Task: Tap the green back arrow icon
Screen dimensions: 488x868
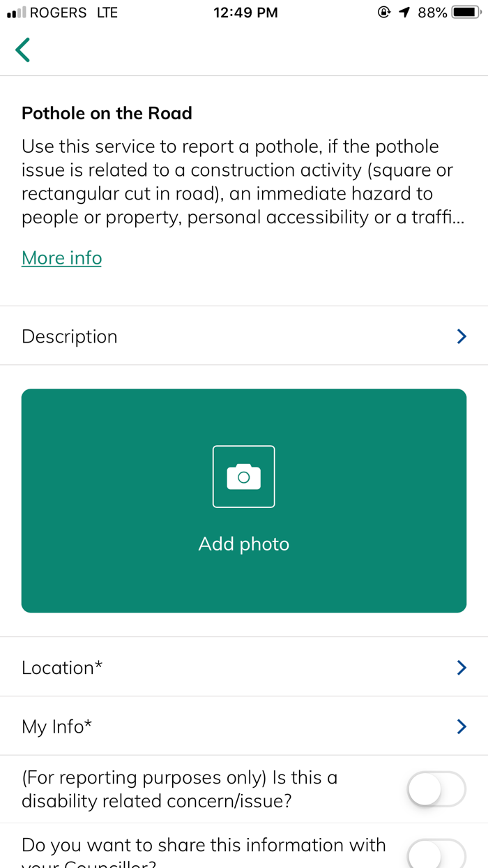Action: tap(23, 50)
